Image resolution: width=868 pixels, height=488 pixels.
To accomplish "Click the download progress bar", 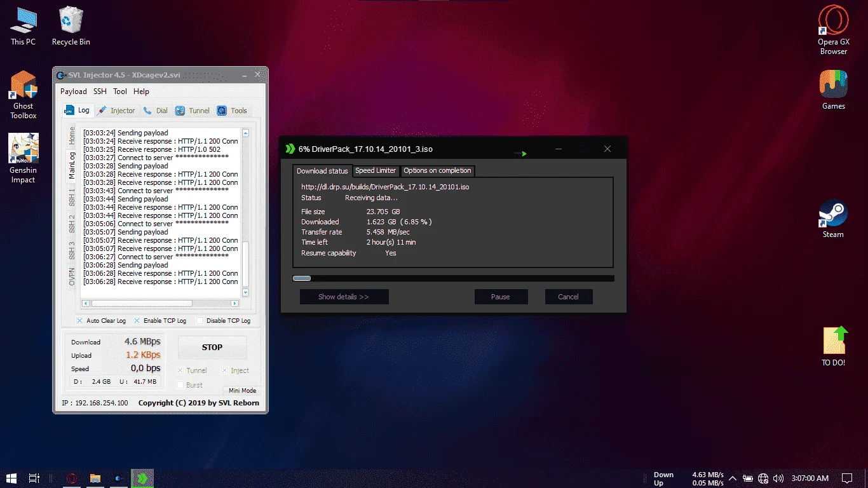I will pos(453,278).
